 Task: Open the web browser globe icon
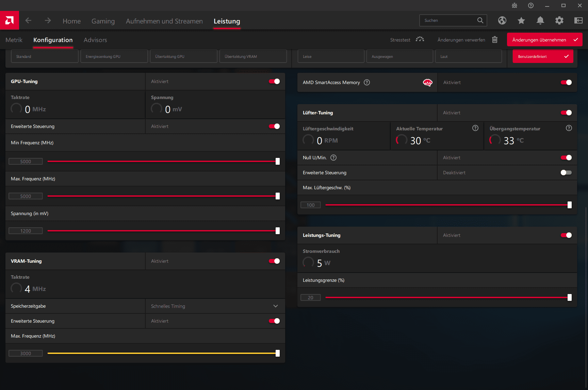(x=502, y=20)
